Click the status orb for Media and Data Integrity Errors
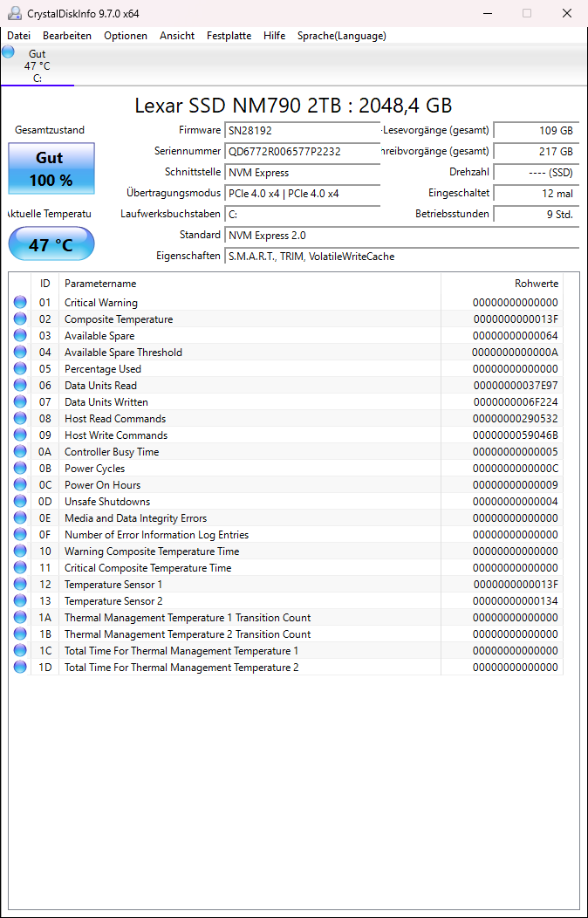This screenshot has height=918, width=588. (x=20, y=518)
